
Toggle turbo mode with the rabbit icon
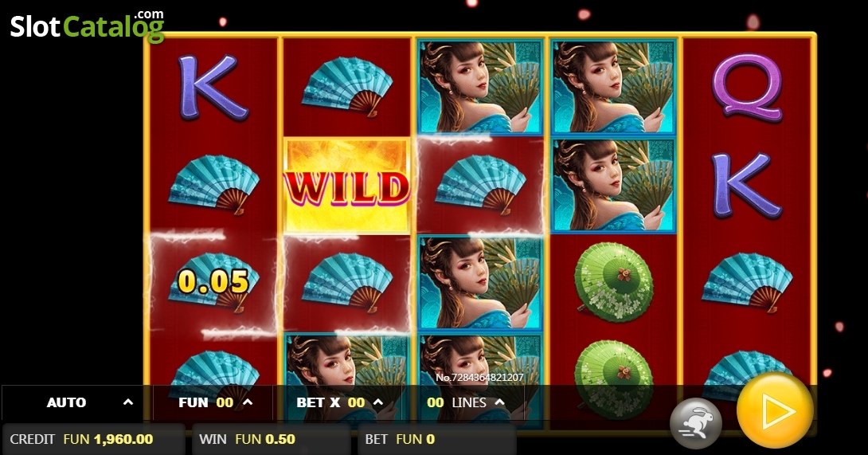click(x=696, y=423)
